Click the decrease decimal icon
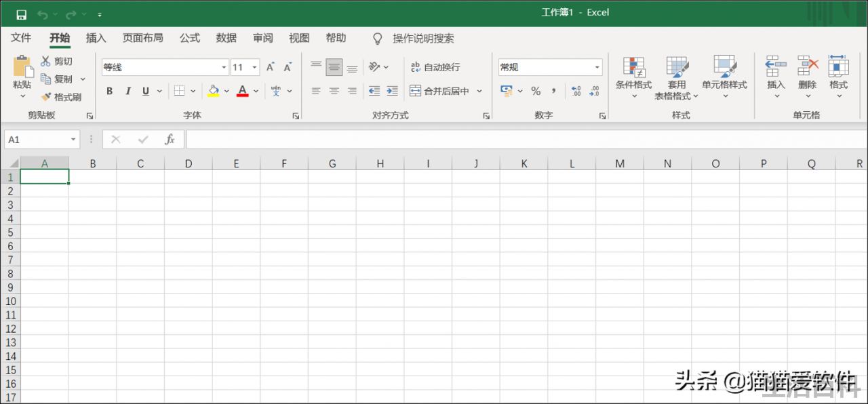The height and width of the screenshot is (404, 868). [x=594, y=91]
